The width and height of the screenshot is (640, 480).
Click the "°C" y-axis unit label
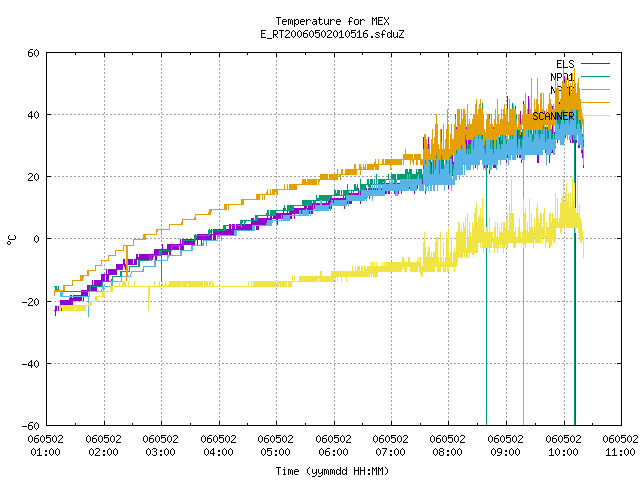[11, 240]
